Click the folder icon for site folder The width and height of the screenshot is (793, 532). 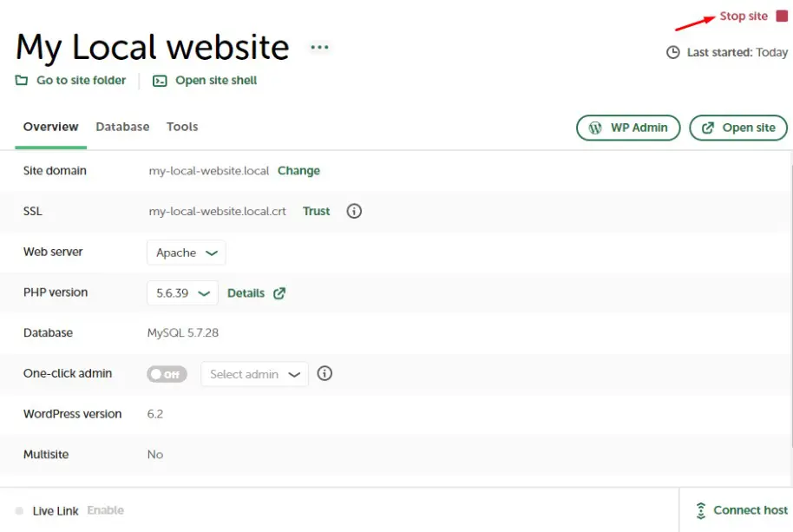pos(22,81)
